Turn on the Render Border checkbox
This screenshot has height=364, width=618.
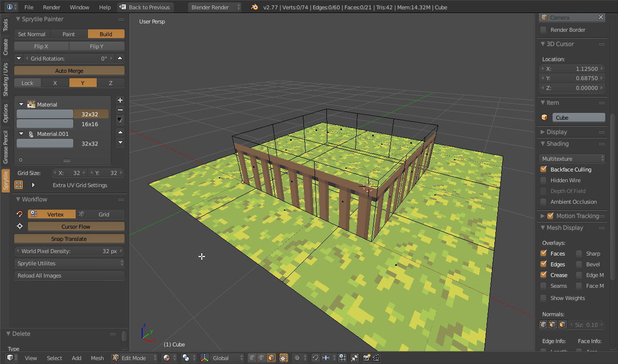click(543, 29)
